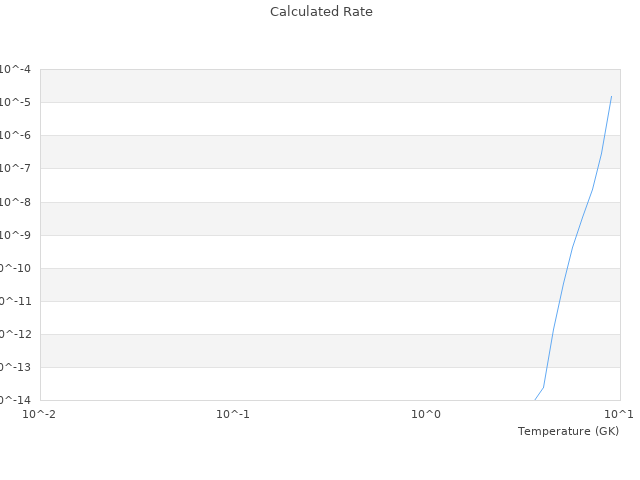Click the "Temperature (GK)" axis title
The image size is (640, 480).
pyautogui.click(x=568, y=431)
